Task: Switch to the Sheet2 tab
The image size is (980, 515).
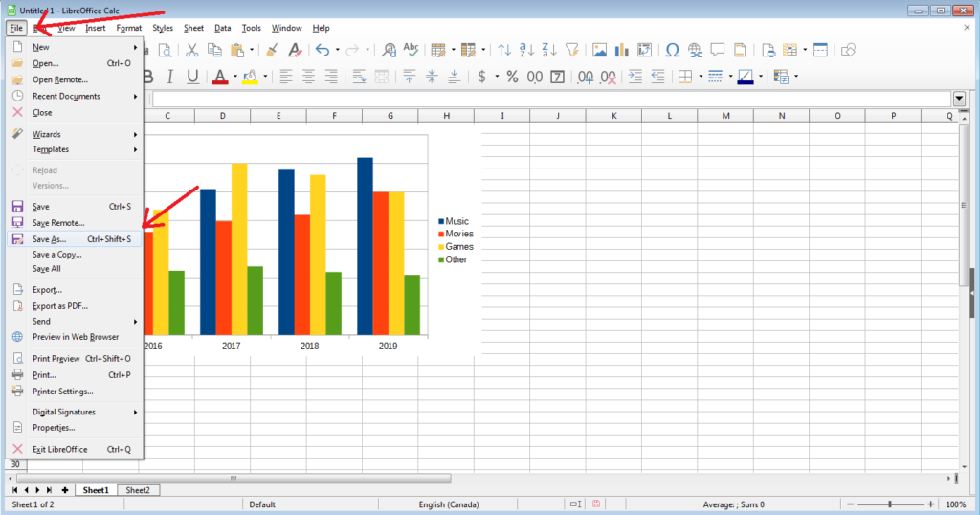Action: coord(138,490)
